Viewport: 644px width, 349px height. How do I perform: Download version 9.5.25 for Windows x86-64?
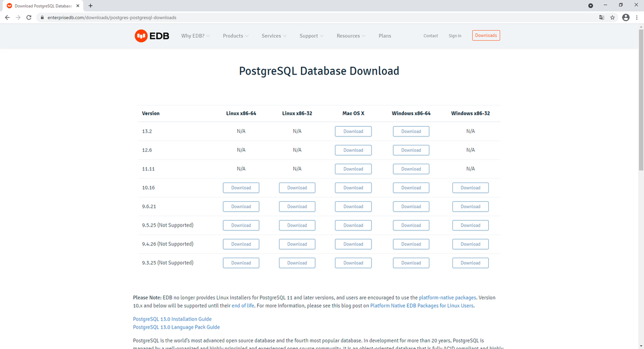(411, 226)
